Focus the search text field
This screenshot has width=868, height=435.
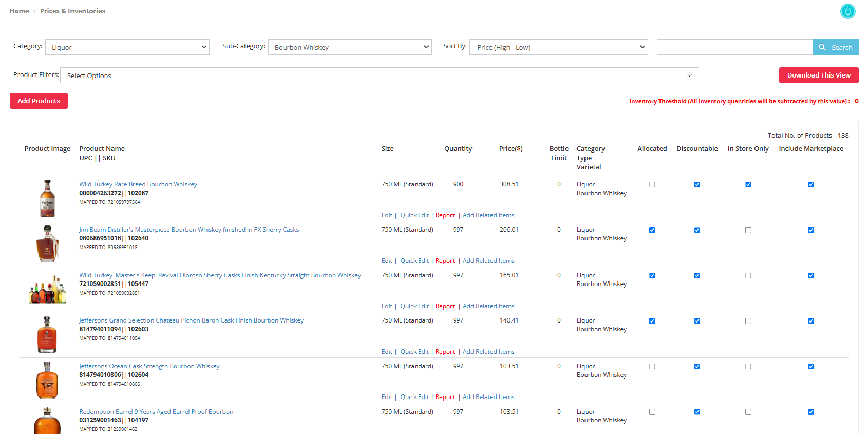734,47
